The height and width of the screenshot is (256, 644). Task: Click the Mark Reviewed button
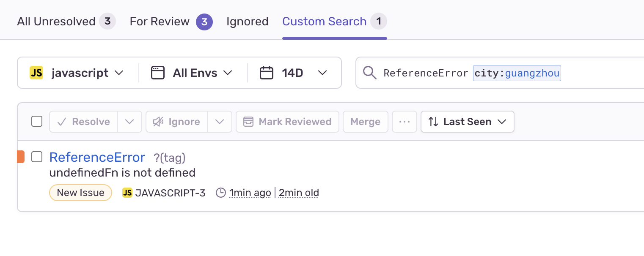coord(287,122)
